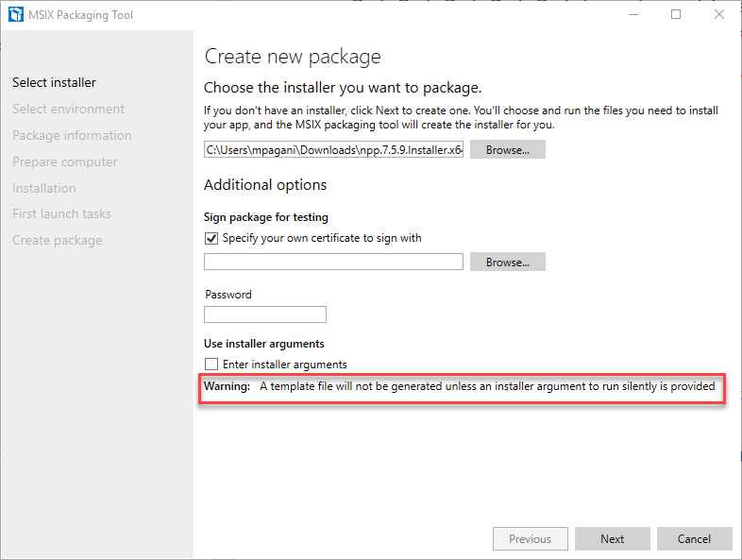742x560 pixels.
Task: Open the 'Package information' step
Action: 72,135
